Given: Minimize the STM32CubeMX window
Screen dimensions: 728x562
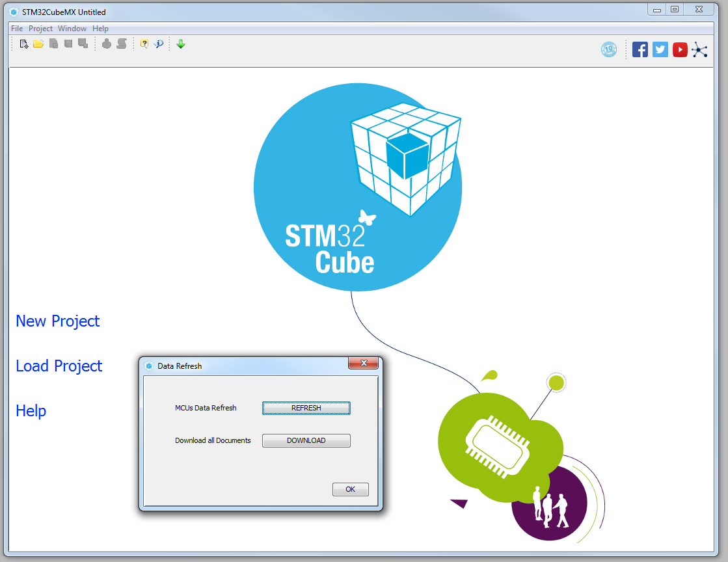Looking at the screenshot, I should [657, 10].
